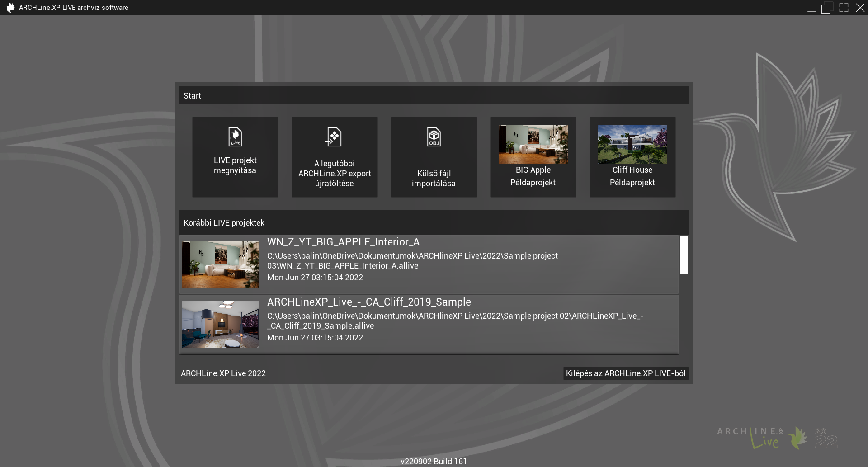Close the ARCHLine.XP LIVE window
The height and width of the screenshot is (467, 868).
coord(860,8)
